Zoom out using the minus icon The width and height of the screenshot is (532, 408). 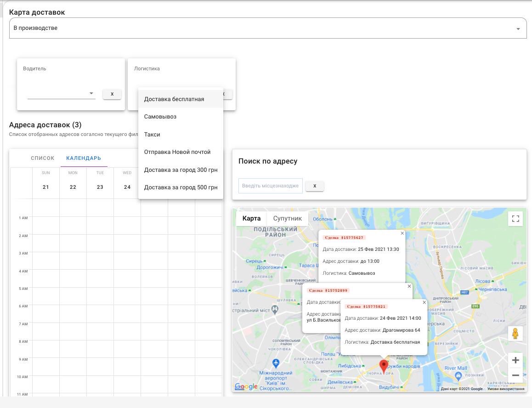[x=515, y=375]
